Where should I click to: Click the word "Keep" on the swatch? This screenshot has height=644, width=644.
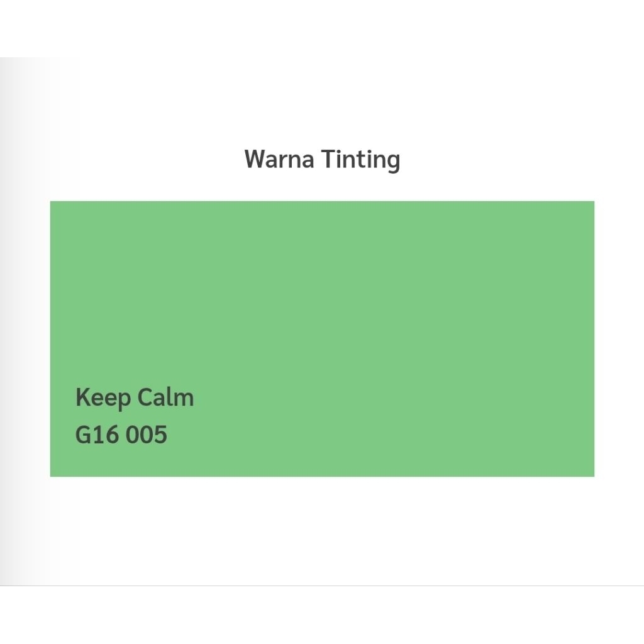coord(103,398)
